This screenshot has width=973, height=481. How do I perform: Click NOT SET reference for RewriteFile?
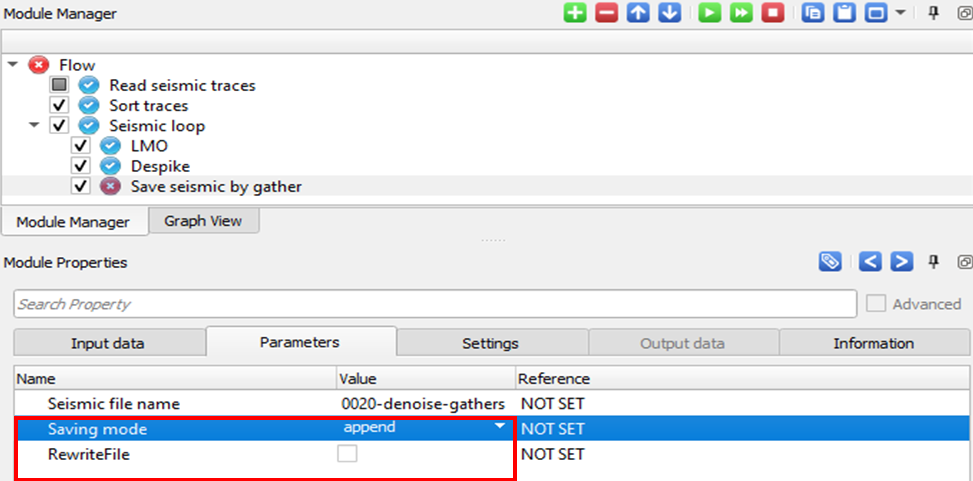coord(552,454)
